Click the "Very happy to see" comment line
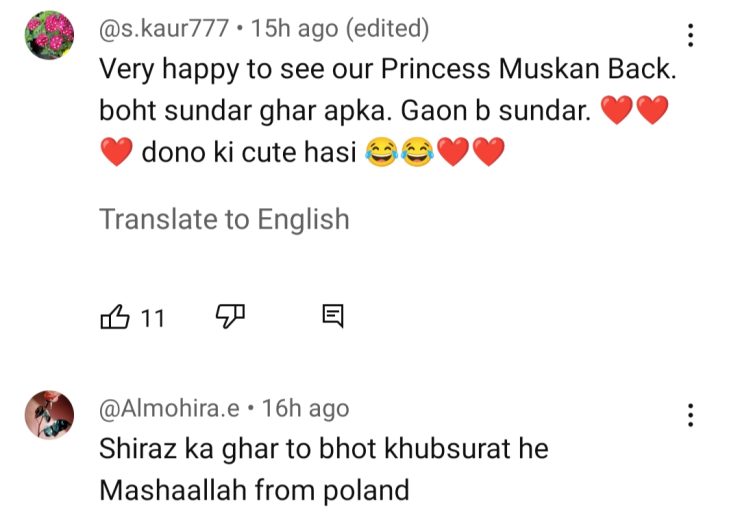Image resolution: width=740 pixels, height=523 pixels. [x=382, y=72]
